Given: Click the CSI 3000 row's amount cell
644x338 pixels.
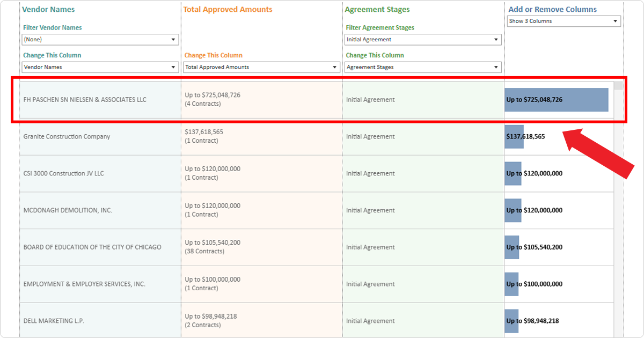Looking at the screenshot, I should coord(262,174).
